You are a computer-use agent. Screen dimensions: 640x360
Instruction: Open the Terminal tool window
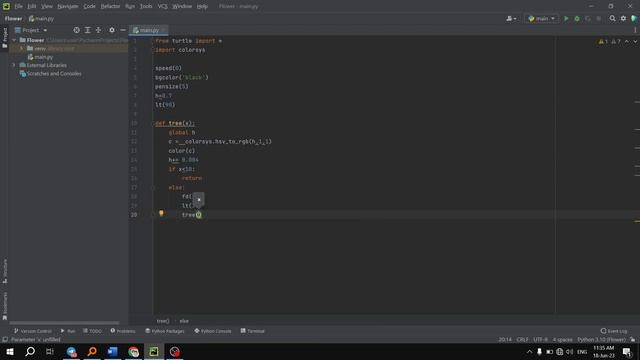pyautogui.click(x=253, y=331)
